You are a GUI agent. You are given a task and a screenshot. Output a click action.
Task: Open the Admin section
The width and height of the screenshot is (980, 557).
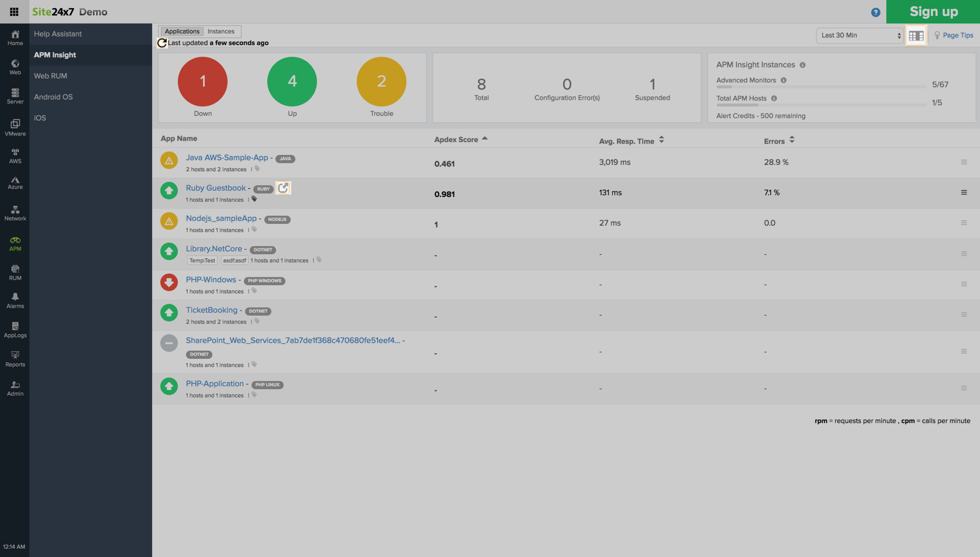(x=15, y=389)
